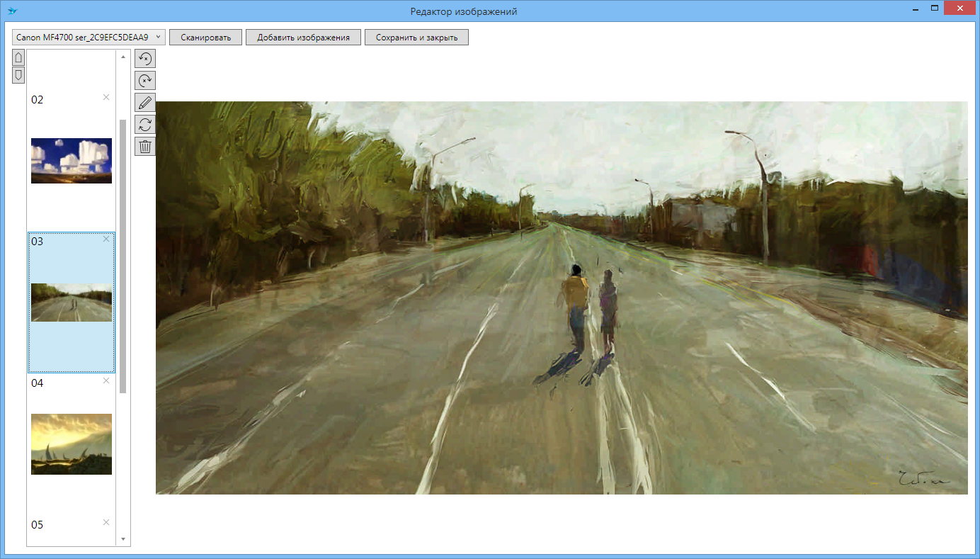The width and height of the screenshot is (980, 559).
Task: Delete current image with trash icon
Action: [x=145, y=147]
